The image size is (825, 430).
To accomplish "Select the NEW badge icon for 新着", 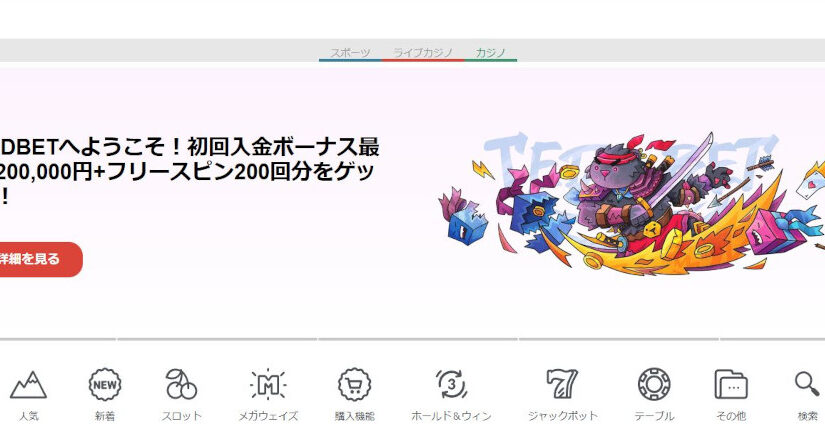I will 105,384.
